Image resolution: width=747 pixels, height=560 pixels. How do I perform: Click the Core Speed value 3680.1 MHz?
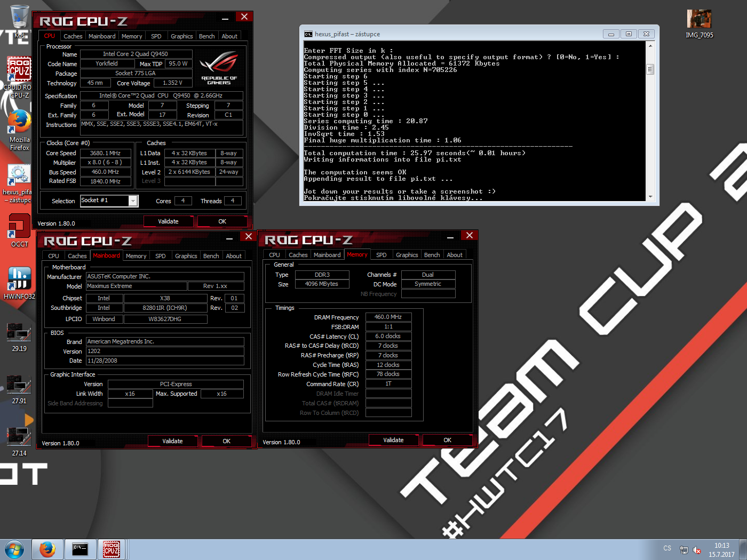click(106, 153)
